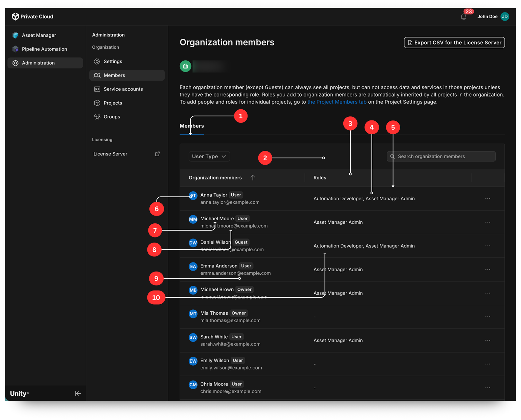Select the Members tab
This screenshot has height=420, width=521.
(192, 126)
